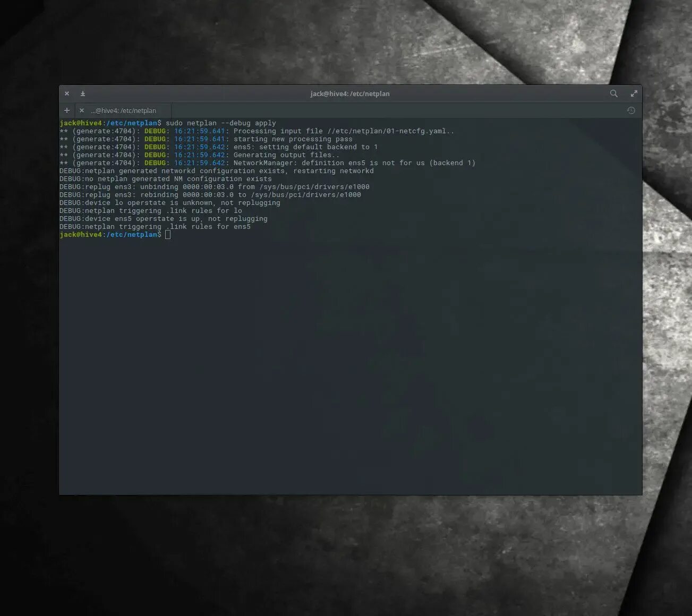Screen dimensions: 692x616
Task: Click the 'replug ens3: rebinding 0000:00:03.0' line
Action: tap(210, 194)
